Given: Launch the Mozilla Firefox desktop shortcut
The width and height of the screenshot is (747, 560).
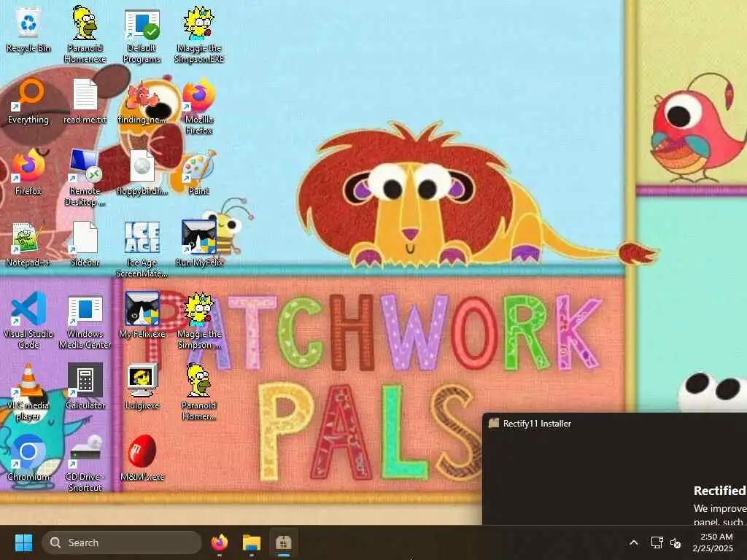Looking at the screenshot, I should pos(199,106).
